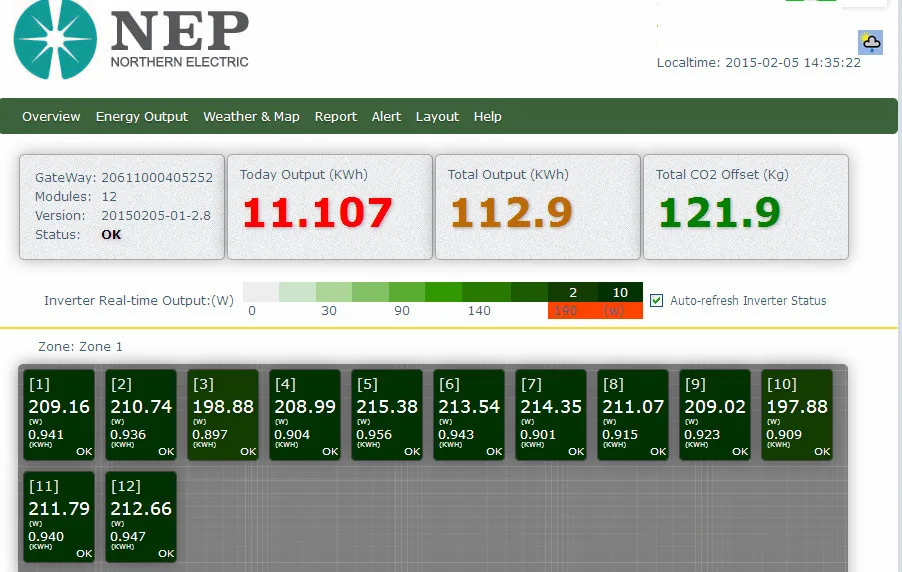Click the orange 190 (W) legend segment
Image resolution: width=902 pixels, height=572 pixels.
tap(595, 310)
